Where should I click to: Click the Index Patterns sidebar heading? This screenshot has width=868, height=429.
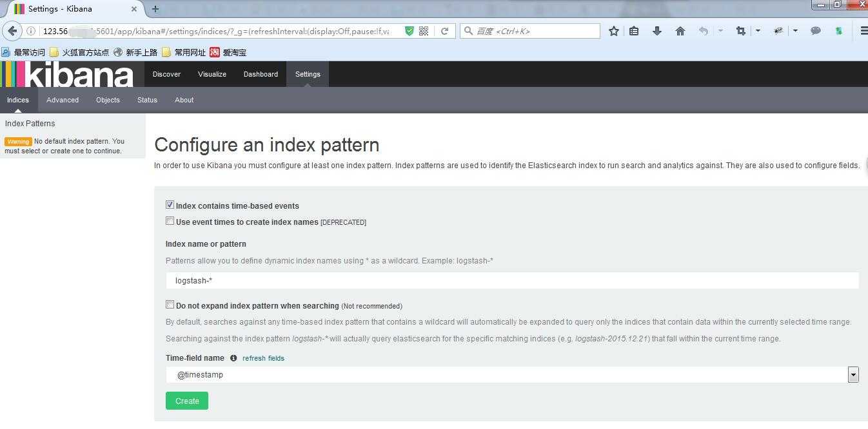point(30,124)
